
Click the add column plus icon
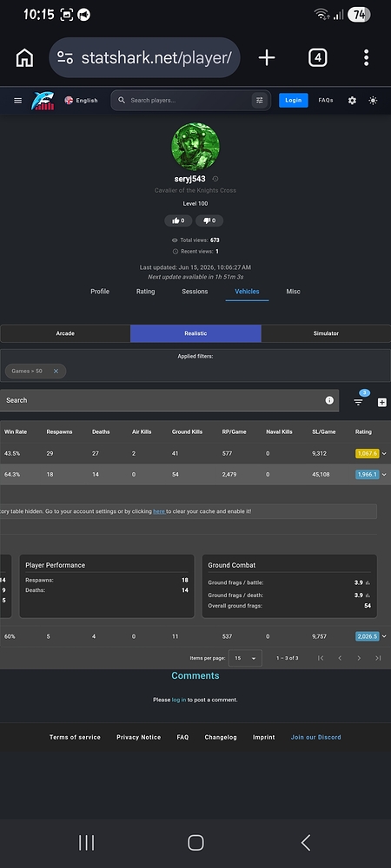pos(382,403)
